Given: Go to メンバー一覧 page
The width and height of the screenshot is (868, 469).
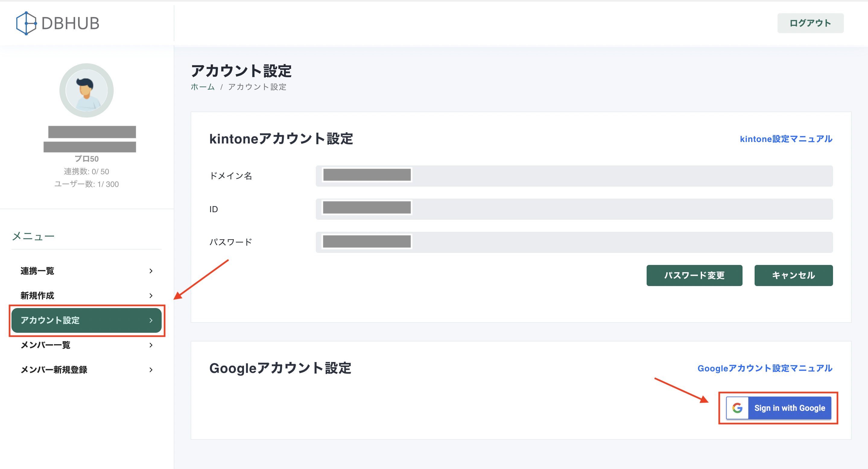Looking at the screenshot, I should pyautogui.click(x=46, y=345).
